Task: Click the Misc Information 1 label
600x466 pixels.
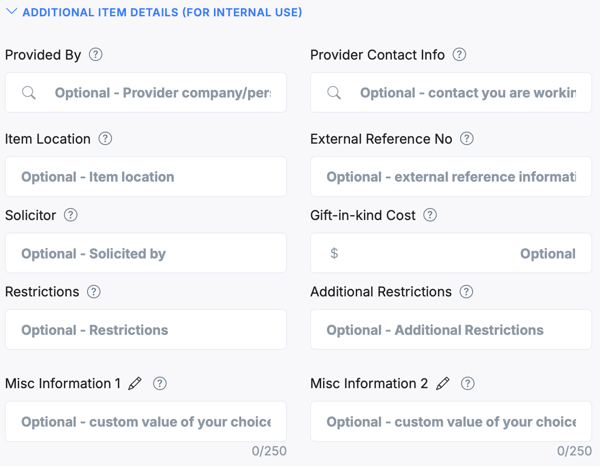Action: tap(63, 384)
